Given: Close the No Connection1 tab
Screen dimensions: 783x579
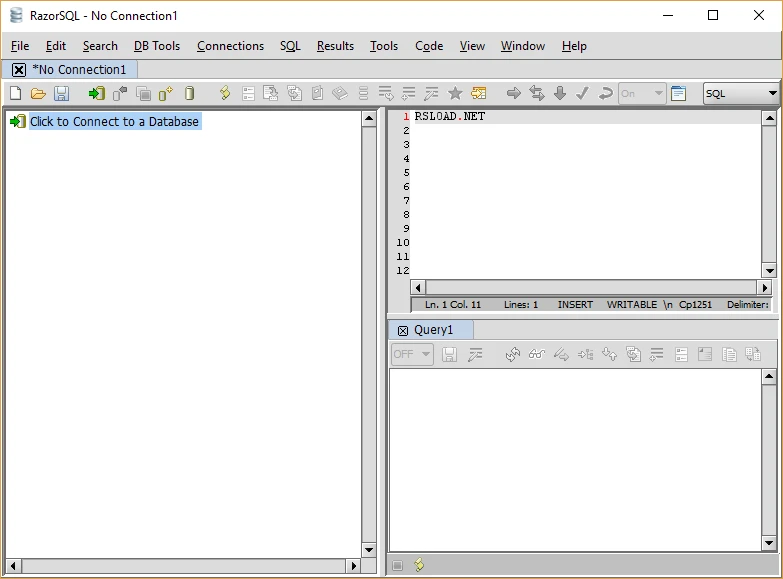Looking at the screenshot, I should (18, 70).
